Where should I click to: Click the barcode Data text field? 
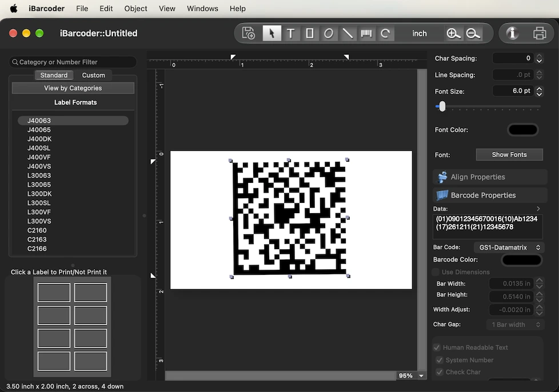488,226
